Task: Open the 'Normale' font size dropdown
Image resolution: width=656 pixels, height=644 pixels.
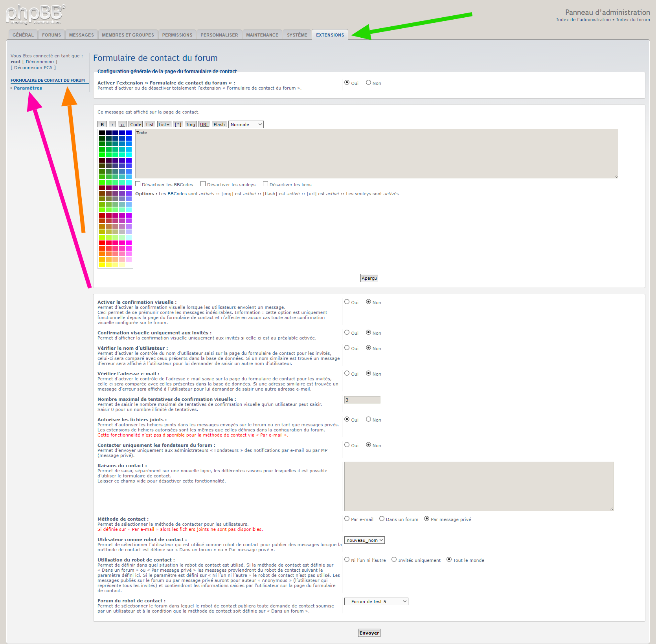Action: [246, 125]
